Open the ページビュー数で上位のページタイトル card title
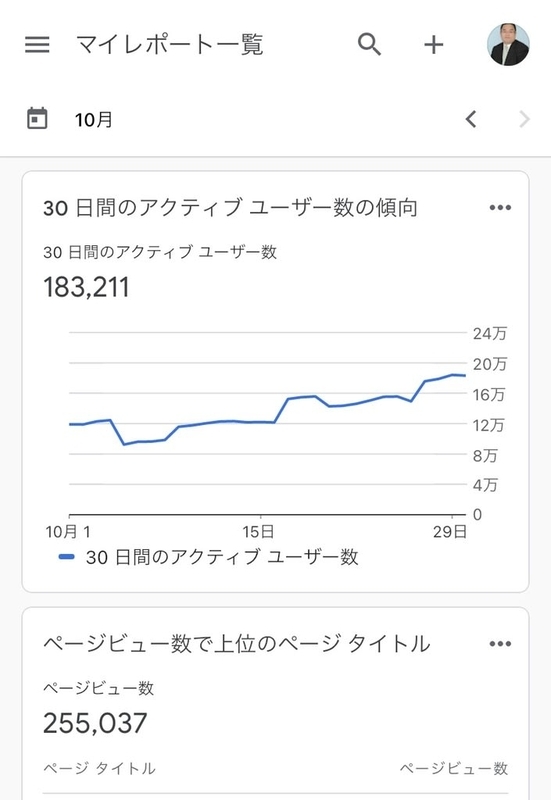The height and width of the screenshot is (800, 551). pyautogui.click(x=236, y=644)
